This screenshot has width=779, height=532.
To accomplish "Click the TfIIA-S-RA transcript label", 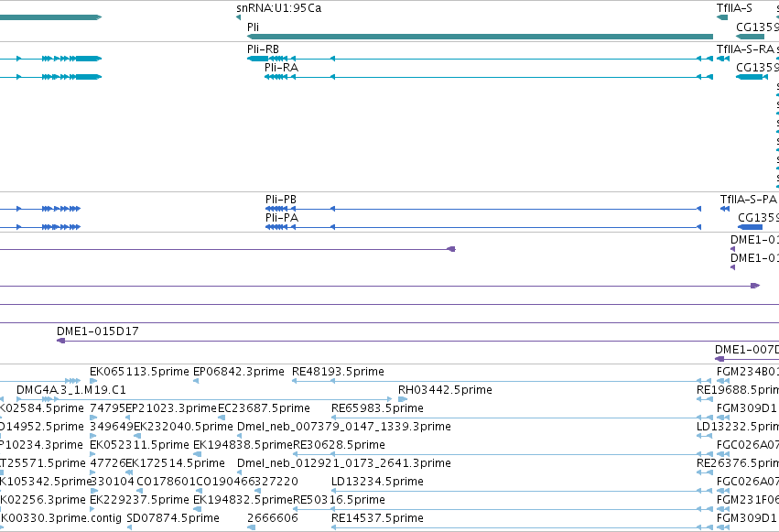I will click(745, 49).
